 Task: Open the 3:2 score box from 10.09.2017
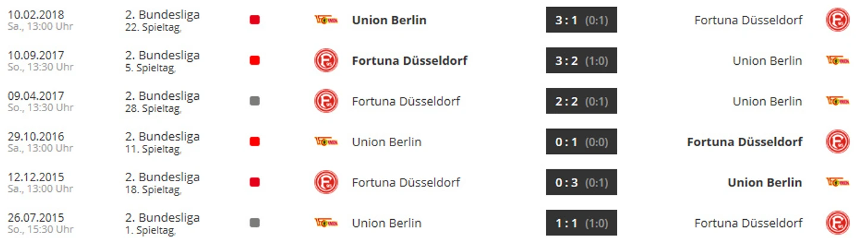point(581,61)
